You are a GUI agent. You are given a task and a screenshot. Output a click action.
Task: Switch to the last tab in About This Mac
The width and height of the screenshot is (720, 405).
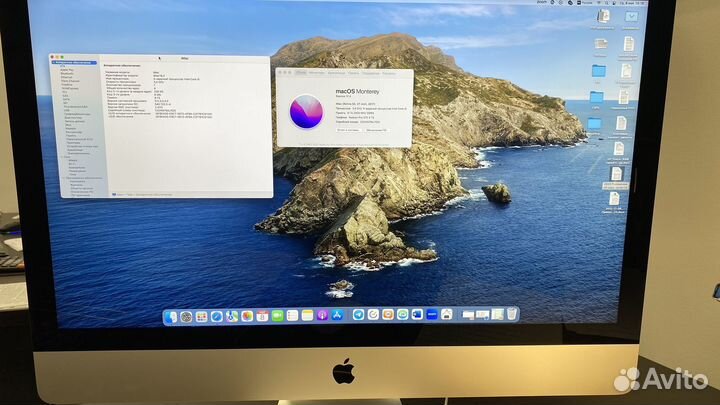[x=389, y=73]
